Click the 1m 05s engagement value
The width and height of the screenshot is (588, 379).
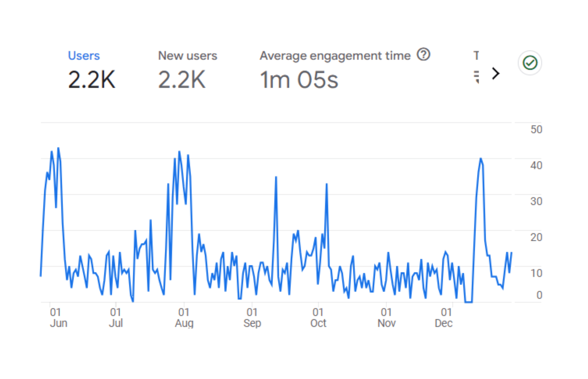pyautogui.click(x=299, y=80)
